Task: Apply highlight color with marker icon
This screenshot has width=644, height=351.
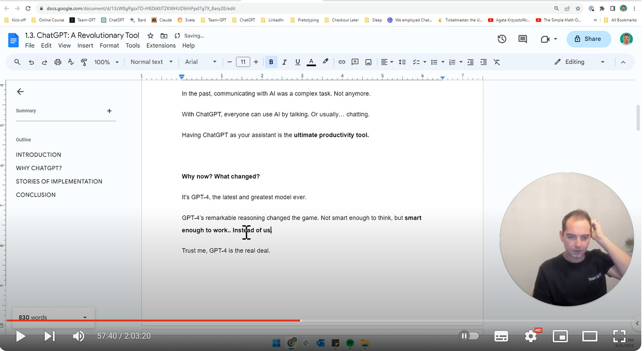Action: pyautogui.click(x=326, y=62)
